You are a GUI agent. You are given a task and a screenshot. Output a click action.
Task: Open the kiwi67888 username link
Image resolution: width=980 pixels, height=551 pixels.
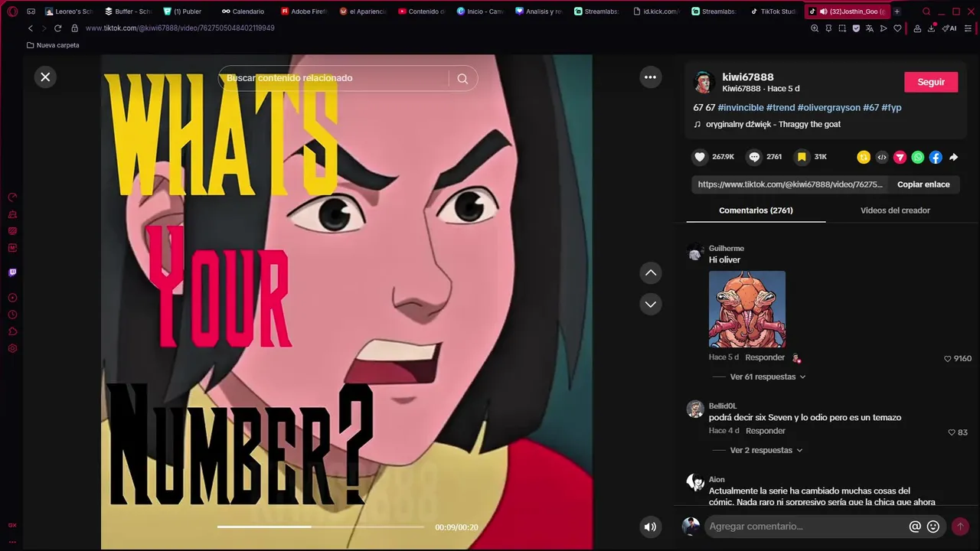(748, 77)
